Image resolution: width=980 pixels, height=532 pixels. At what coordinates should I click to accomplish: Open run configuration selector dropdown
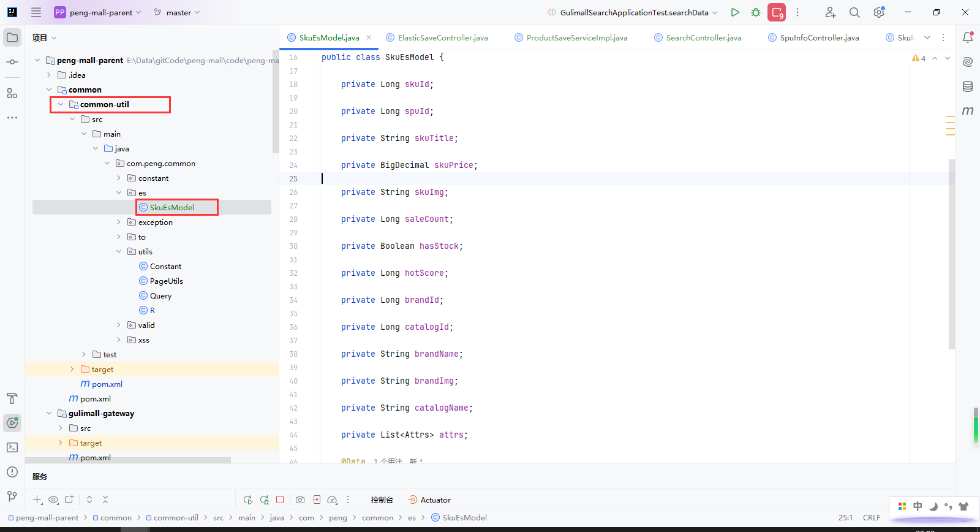point(632,12)
